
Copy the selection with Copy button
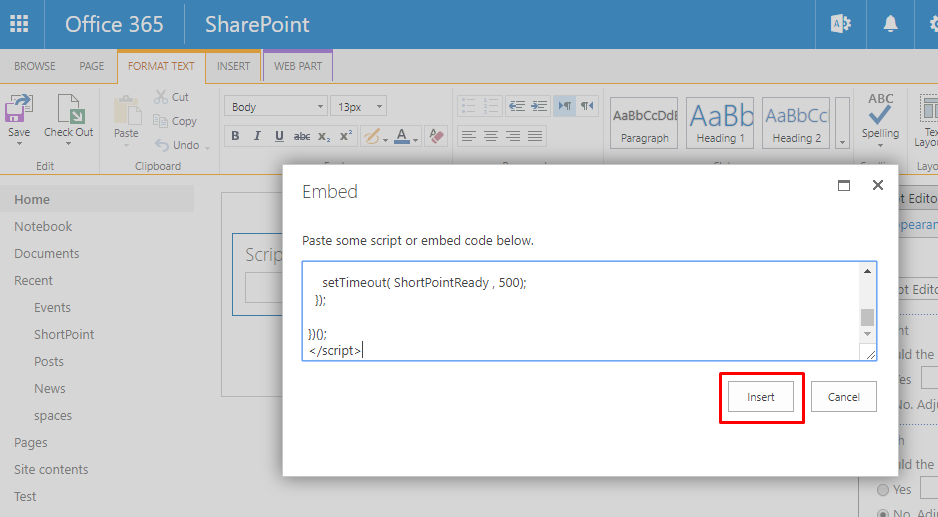(x=175, y=121)
